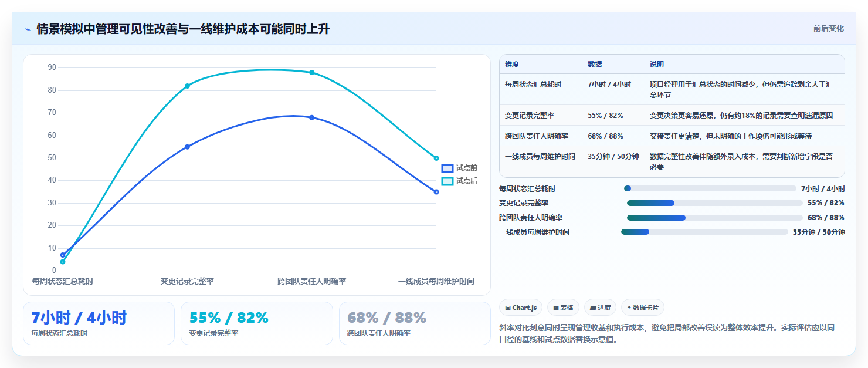Click the 试点前 data point at 变更记录完整率
868x368 pixels.
coord(187,147)
